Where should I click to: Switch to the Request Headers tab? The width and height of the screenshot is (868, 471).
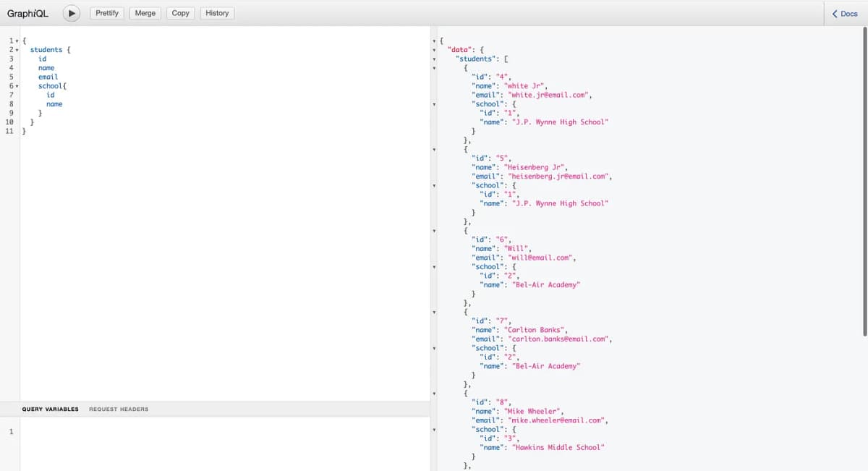119,410
